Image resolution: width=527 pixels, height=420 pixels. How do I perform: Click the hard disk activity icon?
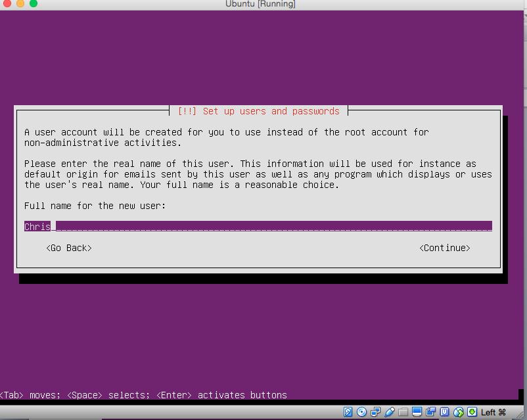tap(347, 411)
